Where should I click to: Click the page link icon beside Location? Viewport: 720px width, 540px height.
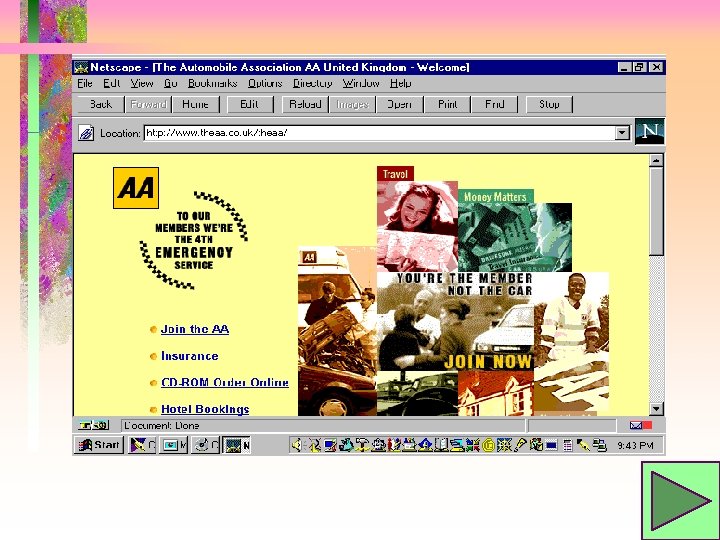click(x=86, y=133)
